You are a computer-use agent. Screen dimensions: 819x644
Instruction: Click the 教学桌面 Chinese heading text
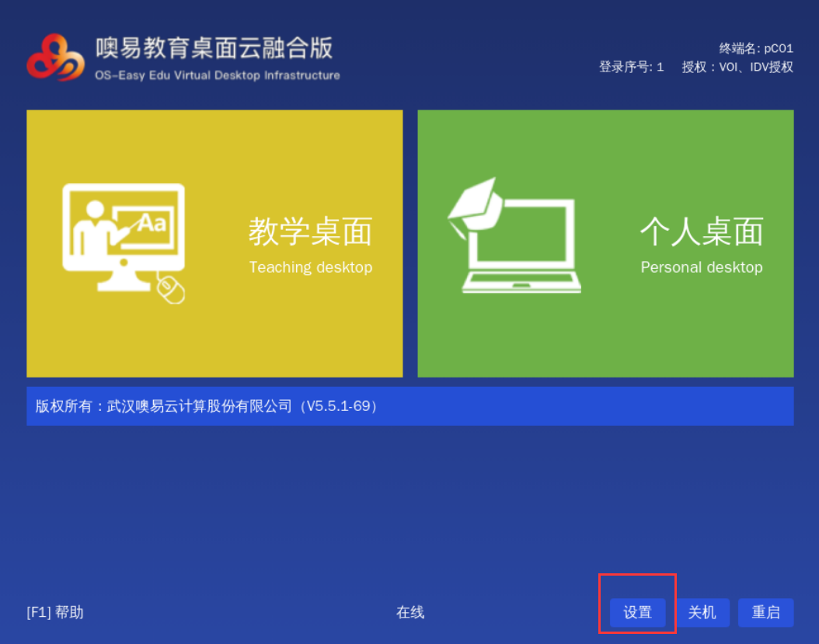311,231
